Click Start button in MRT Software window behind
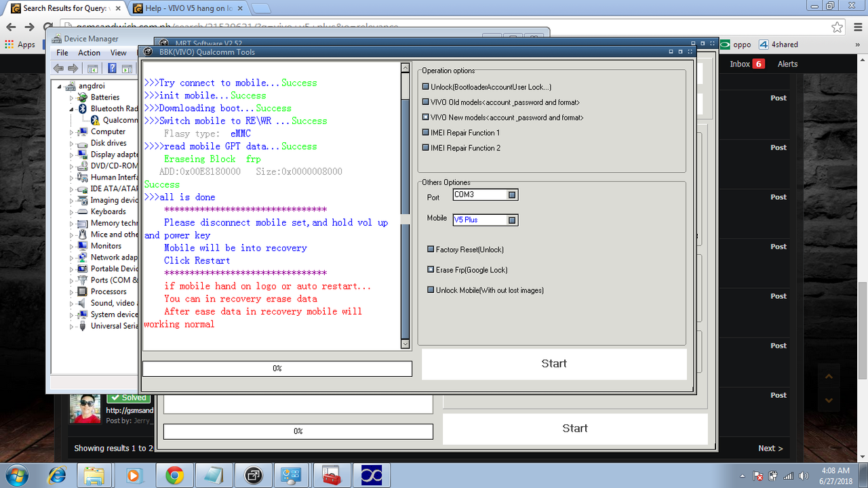Image resolution: width=868 pixels, height=488 pixels. (575, 428)
